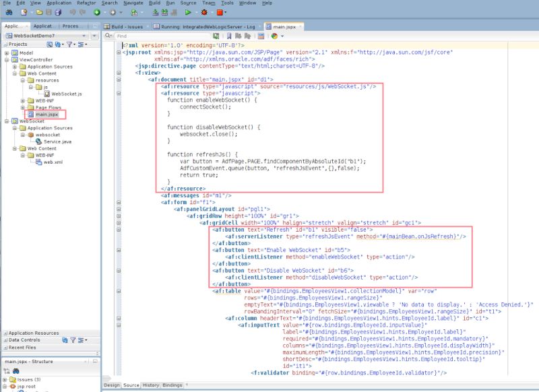Expand the Issues (3) node in Structure
The height and width of the screenshot is (392, 539).
5,380
